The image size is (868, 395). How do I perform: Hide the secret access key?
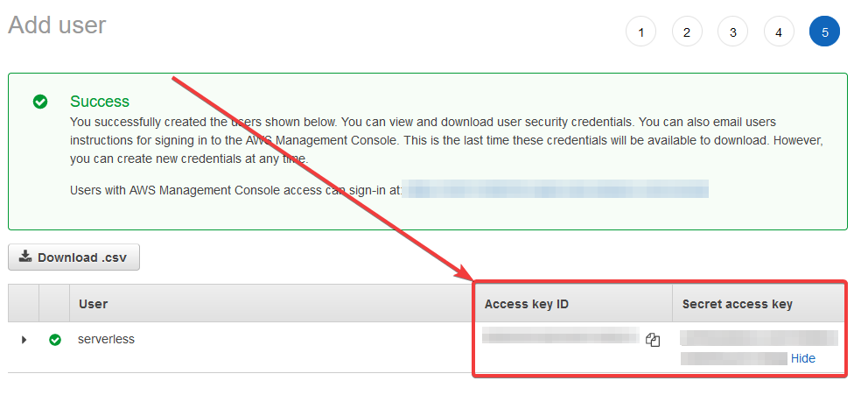802,358
